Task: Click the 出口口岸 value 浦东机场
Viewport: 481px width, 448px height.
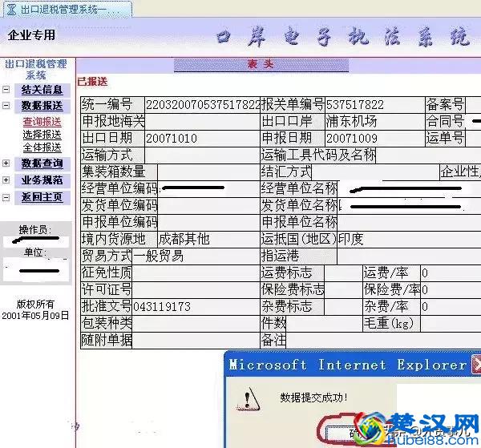Action: point(351,122)
